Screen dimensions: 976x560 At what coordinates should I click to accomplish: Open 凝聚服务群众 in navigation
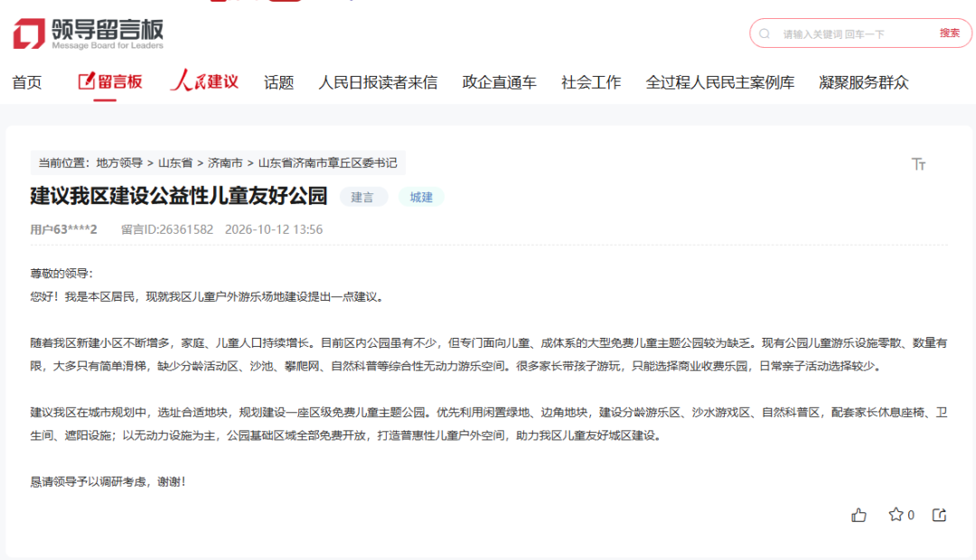tap(863, 82)
